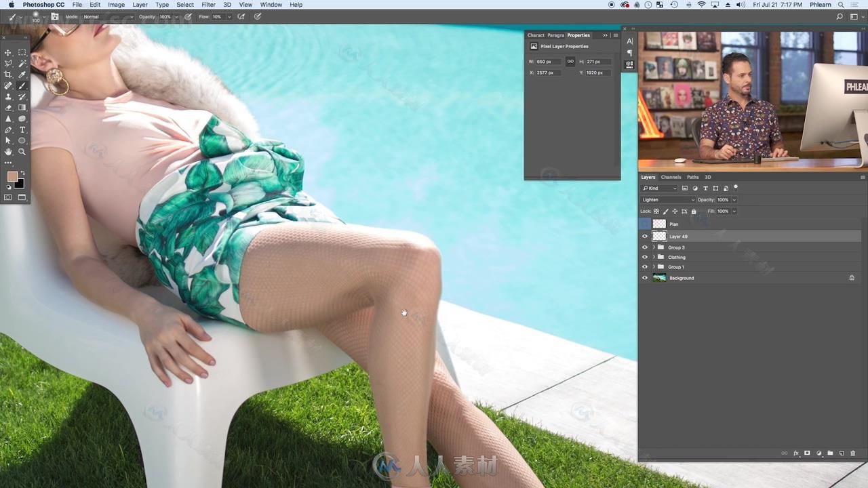This screenshot has width=868, height=488.
Task: Select the History Brush tool
Action: [x=22, y=96]
